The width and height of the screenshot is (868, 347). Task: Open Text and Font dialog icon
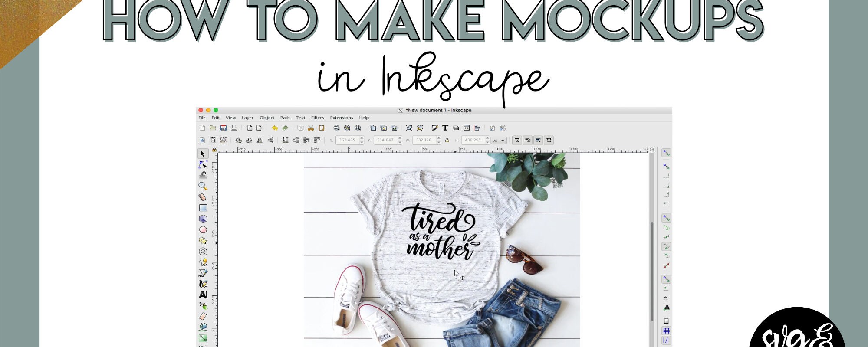[x=445, y=128]
